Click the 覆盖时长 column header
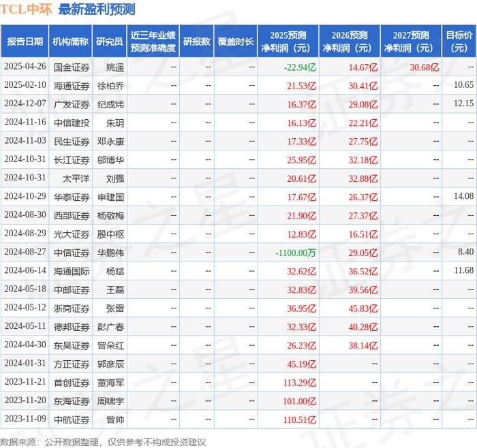477x448 pixels. click(236, 42)
